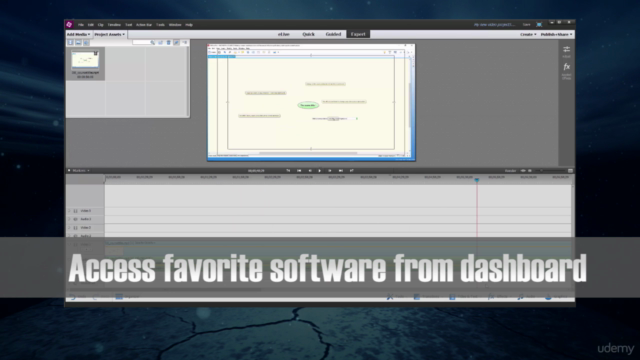The height and width of the screenshot is (360, 640).
Task: Click the Video 3 track label
Action: tap(86, 211)
